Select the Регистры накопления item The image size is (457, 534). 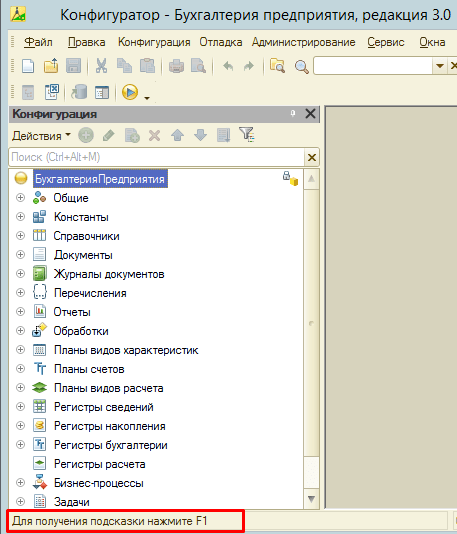tap(110, 426)
